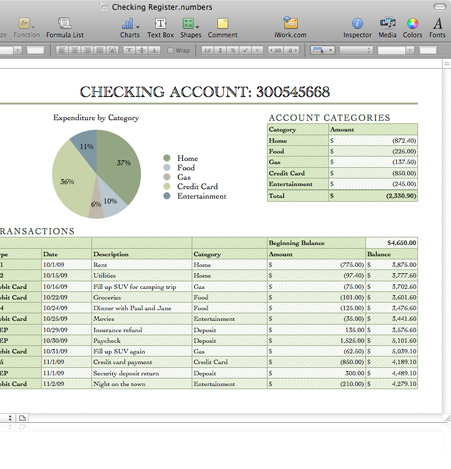Align cell content to middle
Image resolution: width=451 pixels, height=469 pixels.
(142, 50)
